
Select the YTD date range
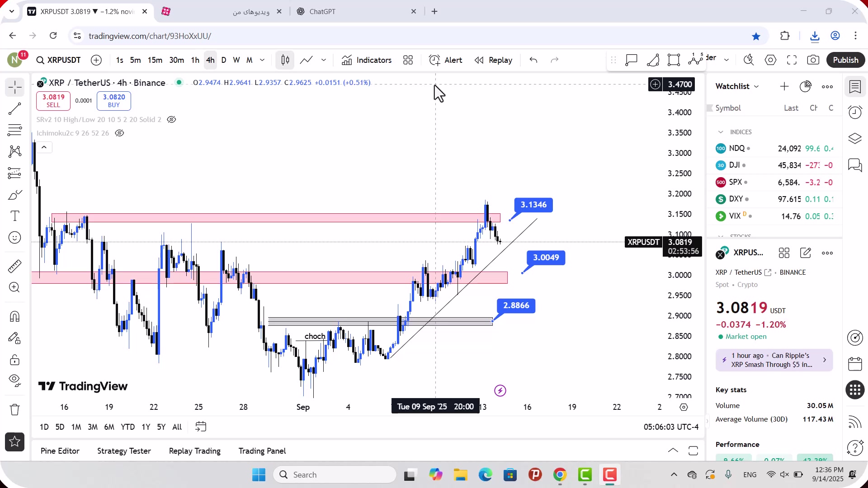127,427
